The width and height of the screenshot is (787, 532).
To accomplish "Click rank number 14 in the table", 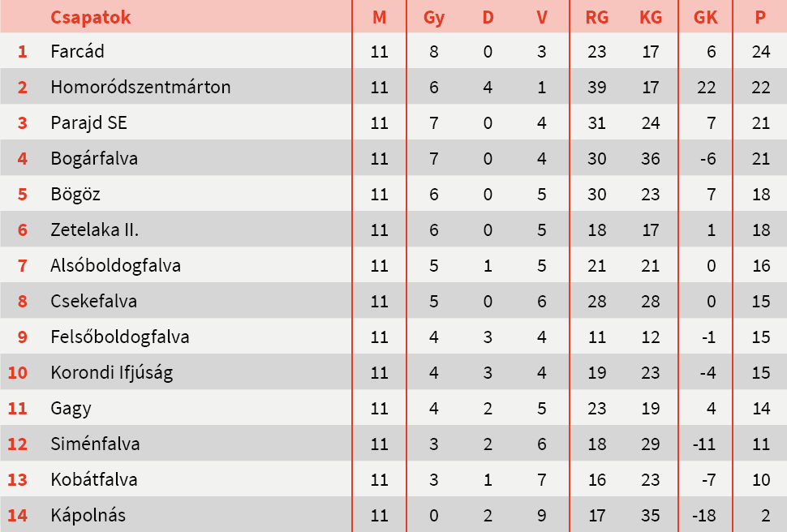I will 18,515.
